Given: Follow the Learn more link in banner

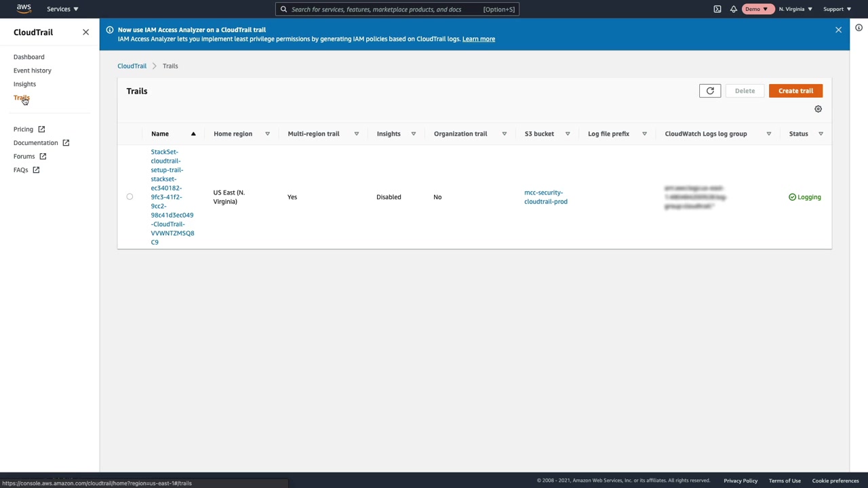Looking at the screenshot, I should (479, 39).
